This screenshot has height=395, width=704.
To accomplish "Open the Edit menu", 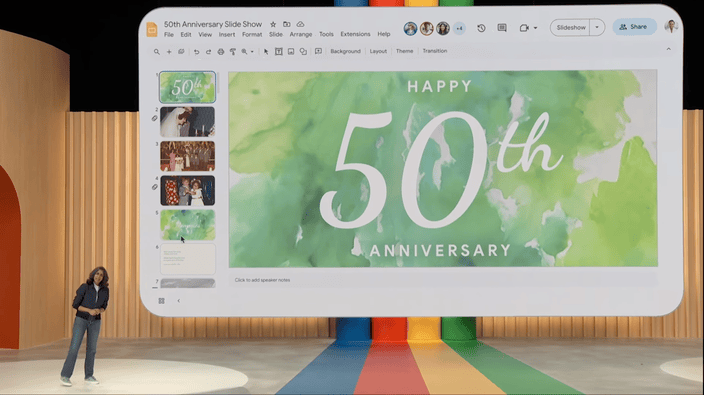I will click(x=186, y=35).
